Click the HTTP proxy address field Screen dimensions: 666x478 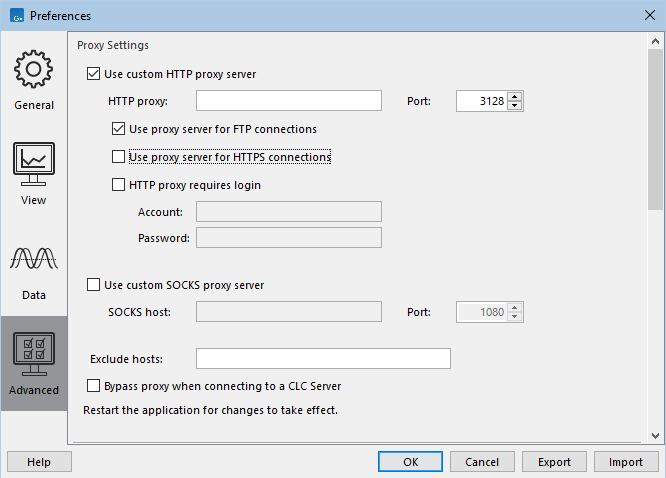pos(289,100)
